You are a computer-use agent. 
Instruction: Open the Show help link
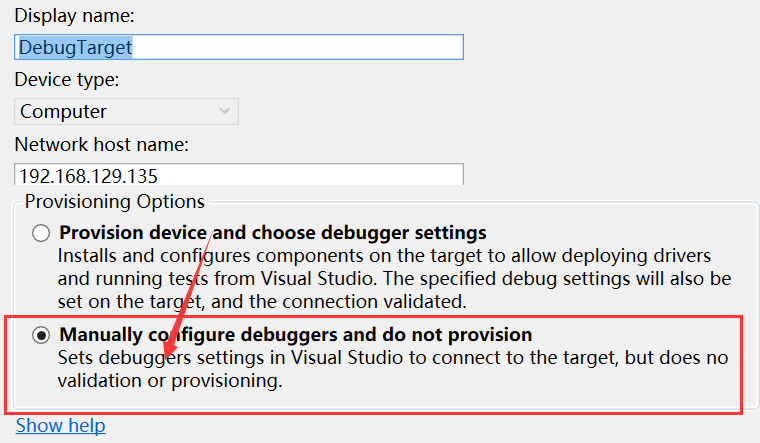click(x=61, y=426)
